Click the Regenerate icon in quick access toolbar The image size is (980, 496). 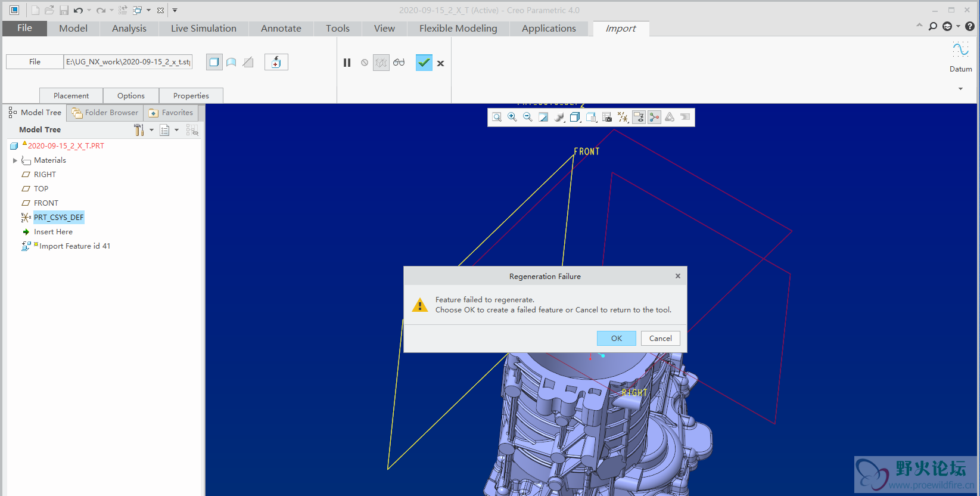tap(123, 10)
